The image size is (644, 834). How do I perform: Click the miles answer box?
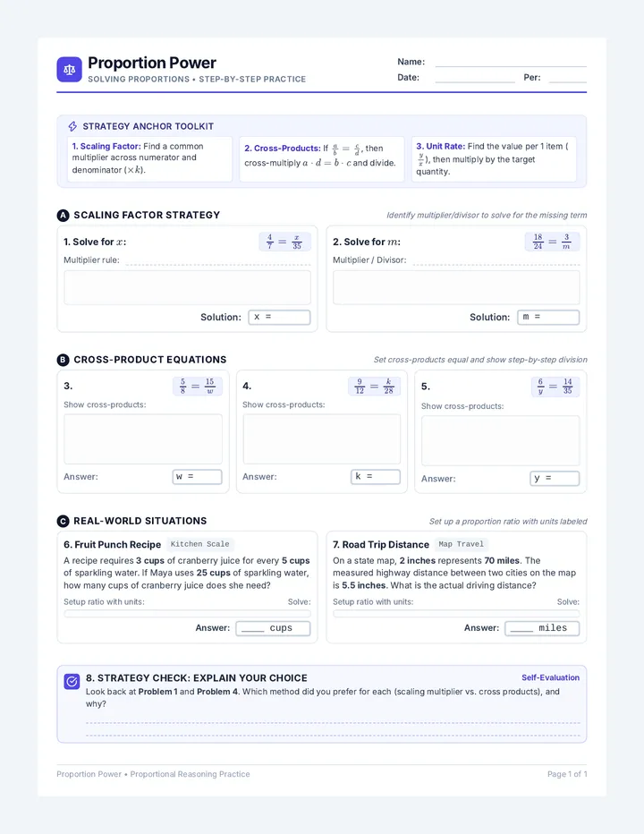coord(542,628)
